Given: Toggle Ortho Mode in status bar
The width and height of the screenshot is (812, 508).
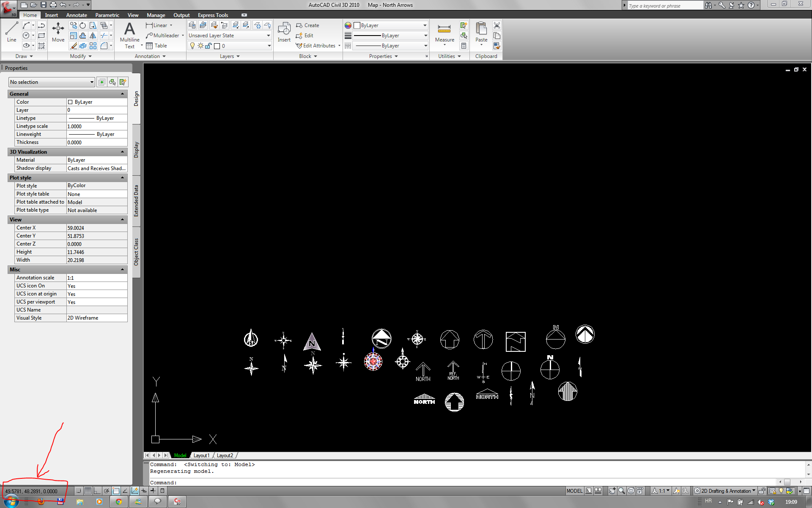Looking at the screenshot, I should [x=97, y=491].
